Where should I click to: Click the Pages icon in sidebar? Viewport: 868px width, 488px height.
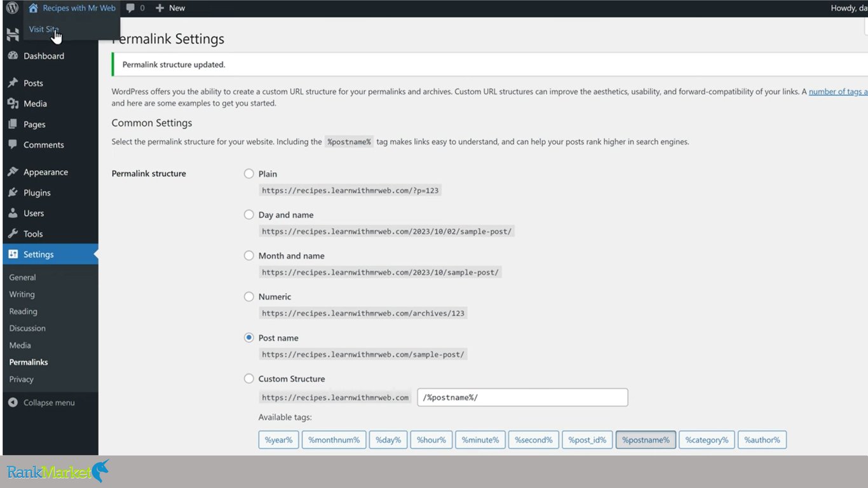(13, 125)
